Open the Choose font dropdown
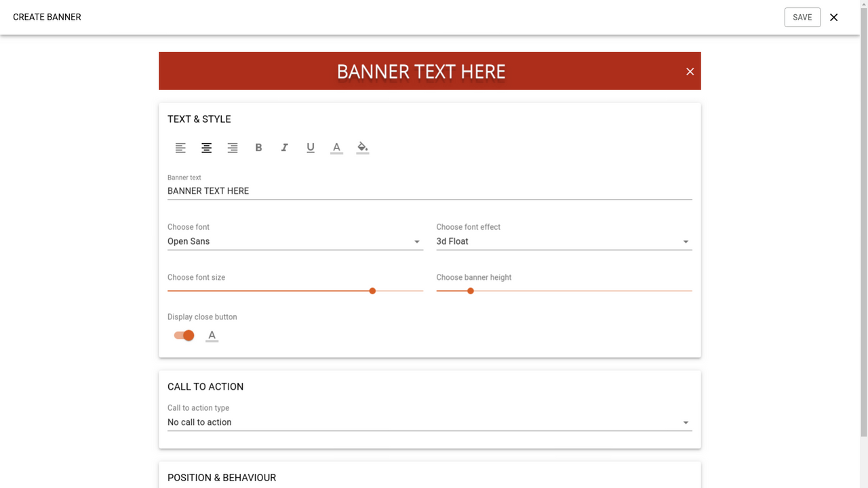Screen dimensions: 868x488 tap(295, 241)
